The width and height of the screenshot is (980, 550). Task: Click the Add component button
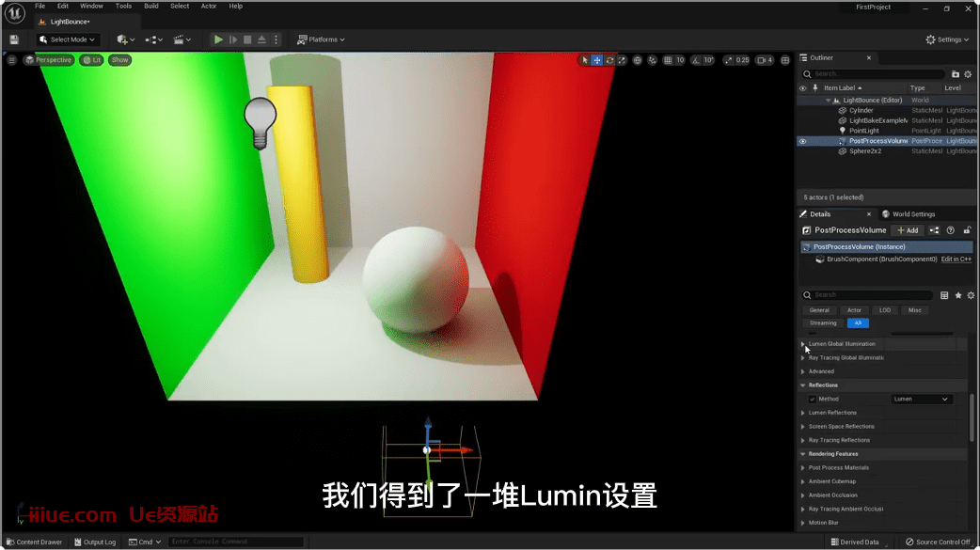[x=908, y=230]
